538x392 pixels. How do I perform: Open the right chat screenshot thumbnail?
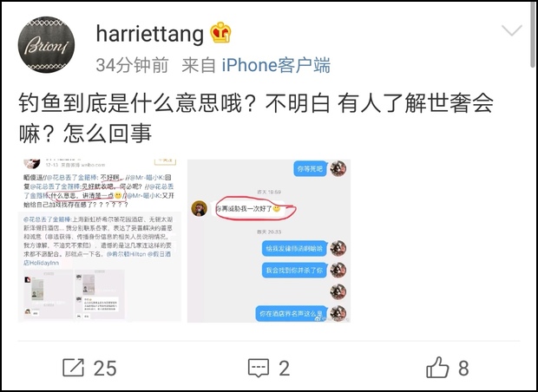[x=269, y=241]
